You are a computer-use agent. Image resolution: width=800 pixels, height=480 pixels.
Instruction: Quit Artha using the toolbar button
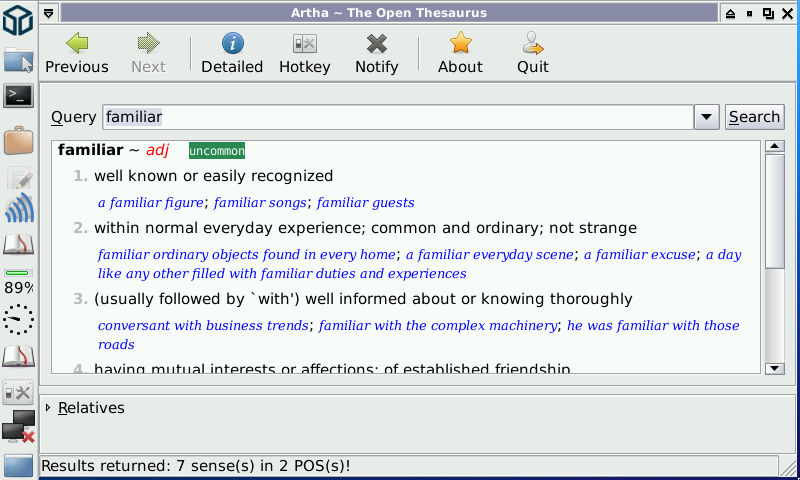click(533, 53)
